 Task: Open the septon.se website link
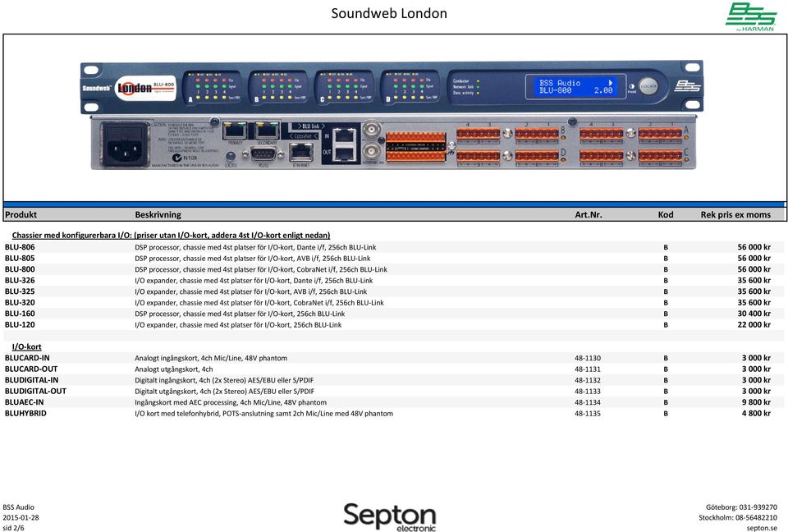tap(762, 528)
